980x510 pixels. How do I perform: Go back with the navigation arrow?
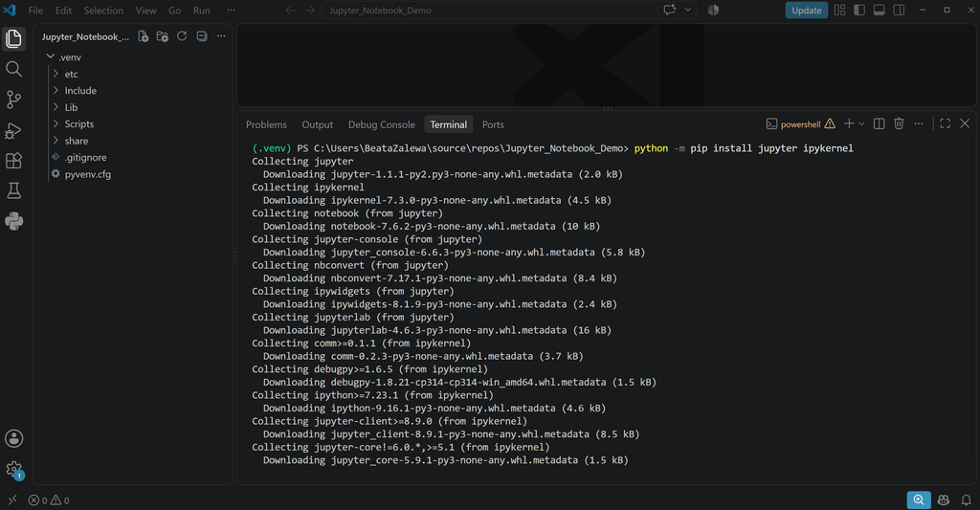tap(290, 10)
